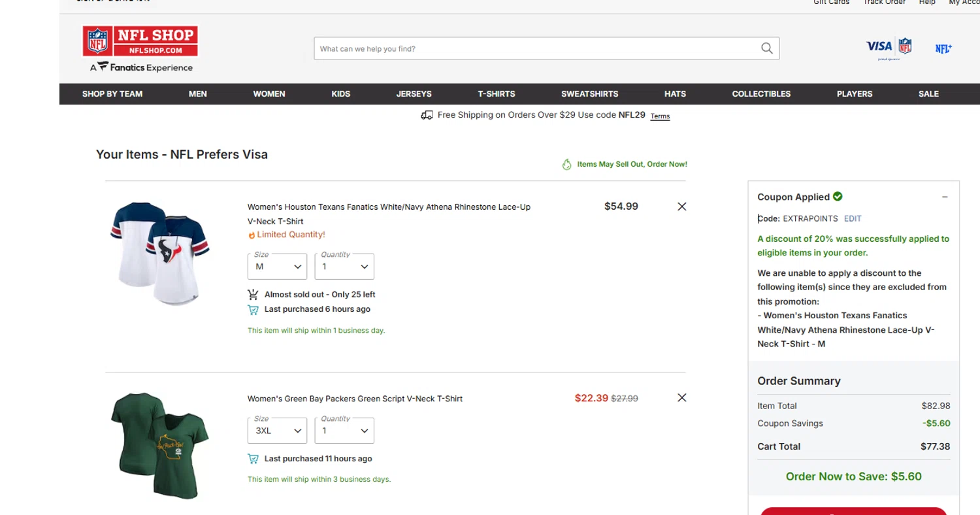Click the flame icon near sell-out notice
980x515 pixels.
[567, 165]
